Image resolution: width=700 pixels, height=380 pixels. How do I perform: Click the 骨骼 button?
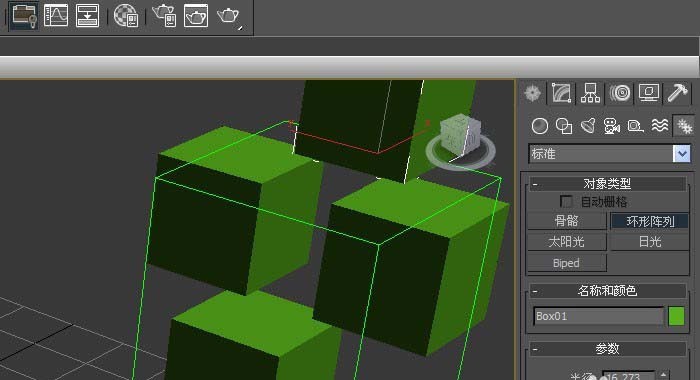pos(567,221)
